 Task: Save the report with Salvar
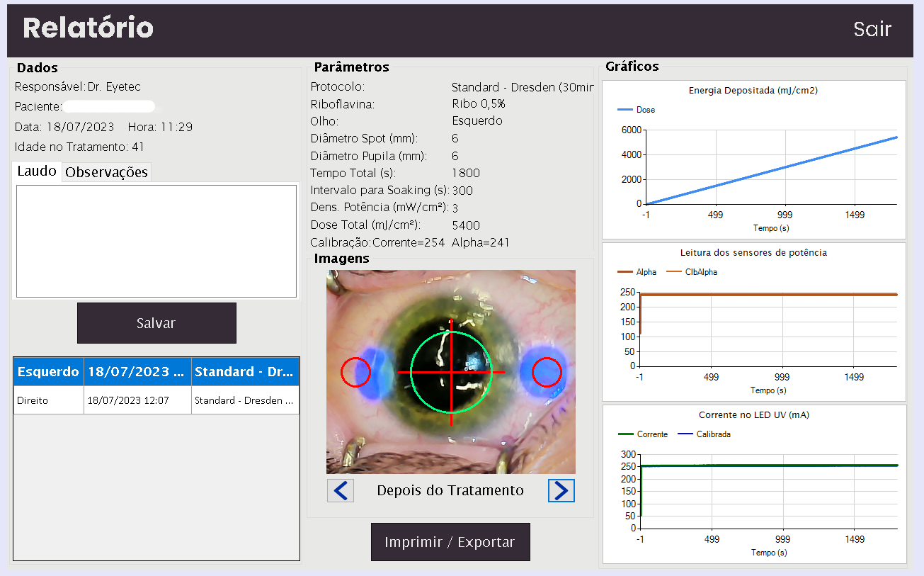tap(156, 323)
